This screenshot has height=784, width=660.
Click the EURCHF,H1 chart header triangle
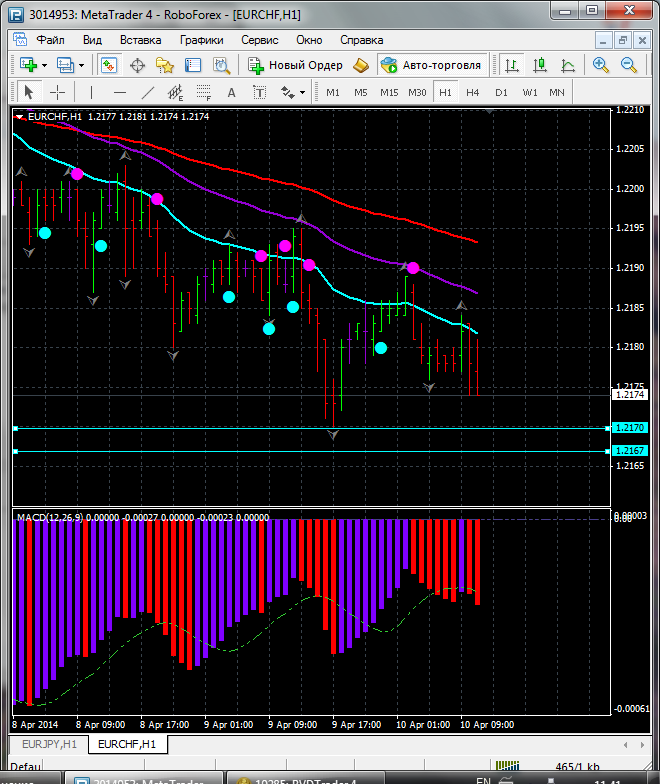[20, 117]
